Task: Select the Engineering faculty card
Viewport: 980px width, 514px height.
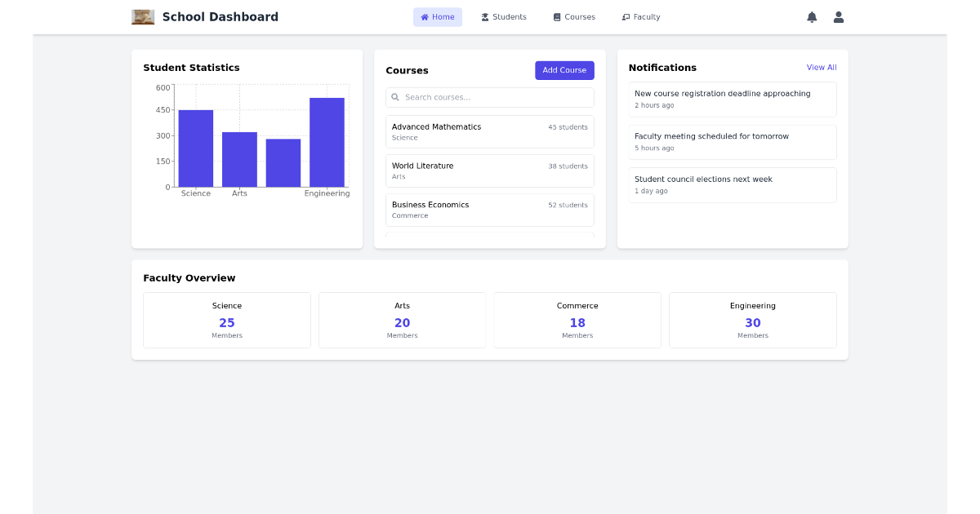Action: pos(752,320)
